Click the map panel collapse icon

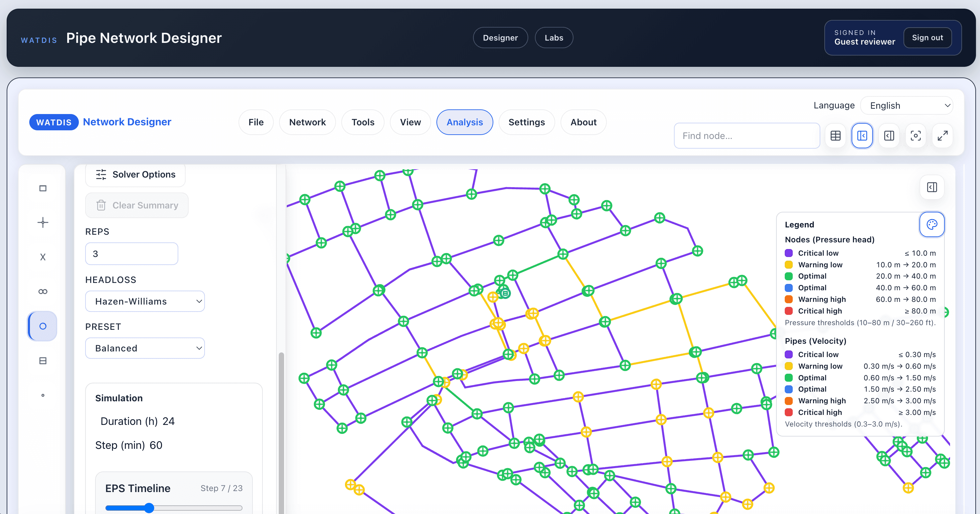(932, 188)
